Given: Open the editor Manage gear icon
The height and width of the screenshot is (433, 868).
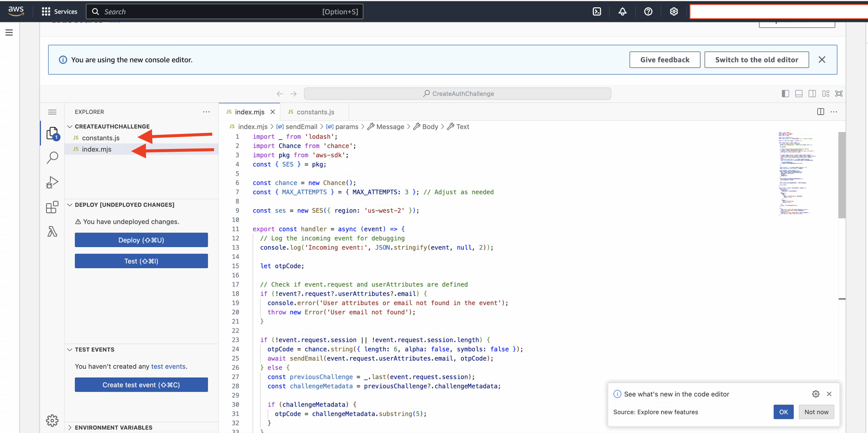Looking at the screenshot, I should (52, 420).
